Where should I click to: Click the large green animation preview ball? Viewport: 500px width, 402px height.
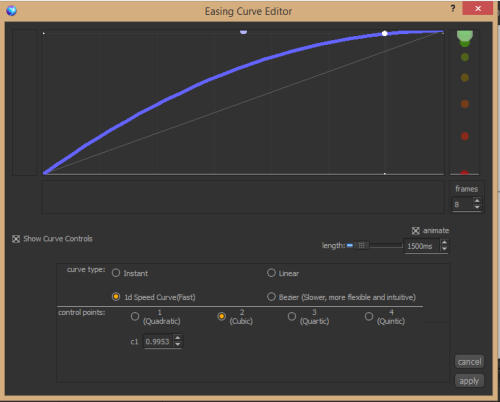[465, 35]
